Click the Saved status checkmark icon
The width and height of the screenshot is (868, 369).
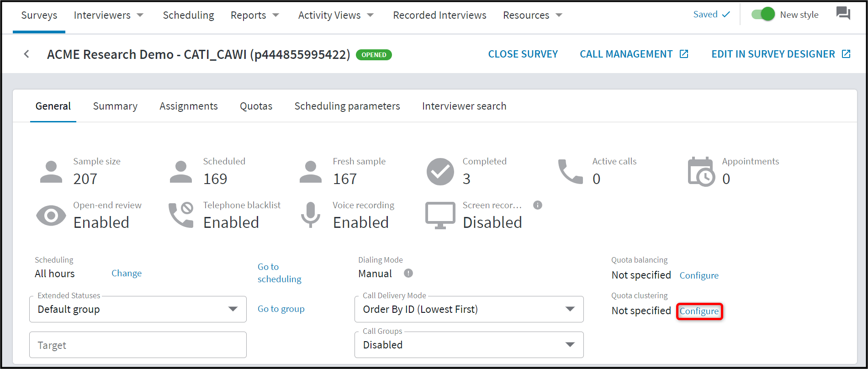click(726, 15)
